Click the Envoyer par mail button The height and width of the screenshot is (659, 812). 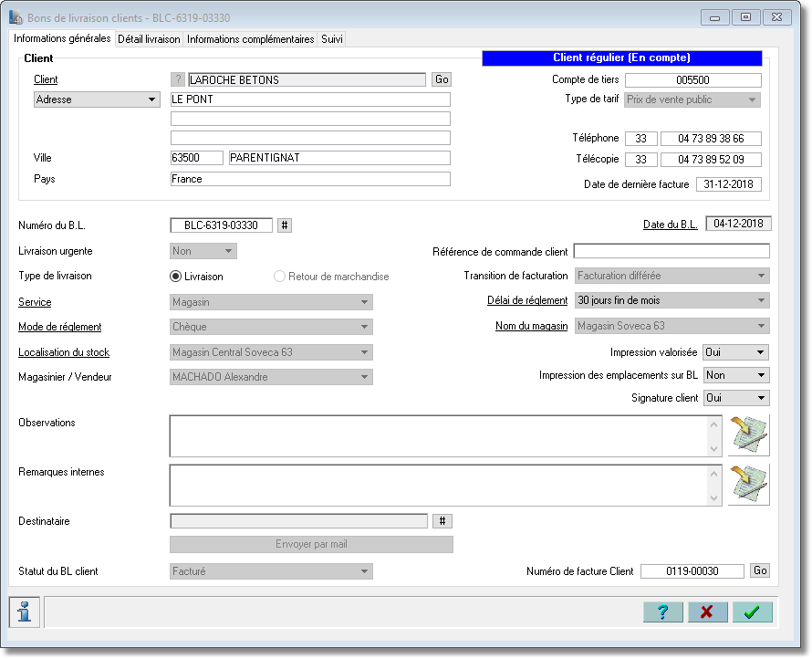pyautogui.click(x=311, y=545)
